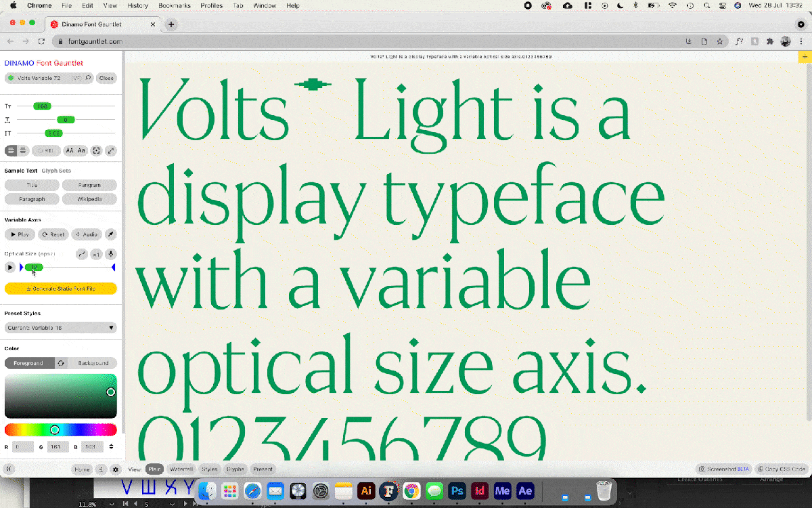Toggle capitalize Aa text transform
Screen dimensions: 812x508
[x=81, y=150]
